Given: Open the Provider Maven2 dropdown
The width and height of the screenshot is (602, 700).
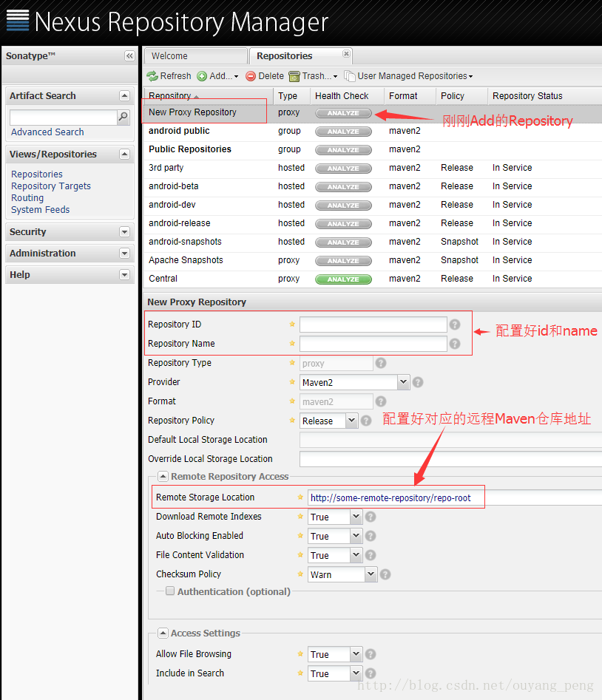Looking at the screenshot, I should coord(403,382).
